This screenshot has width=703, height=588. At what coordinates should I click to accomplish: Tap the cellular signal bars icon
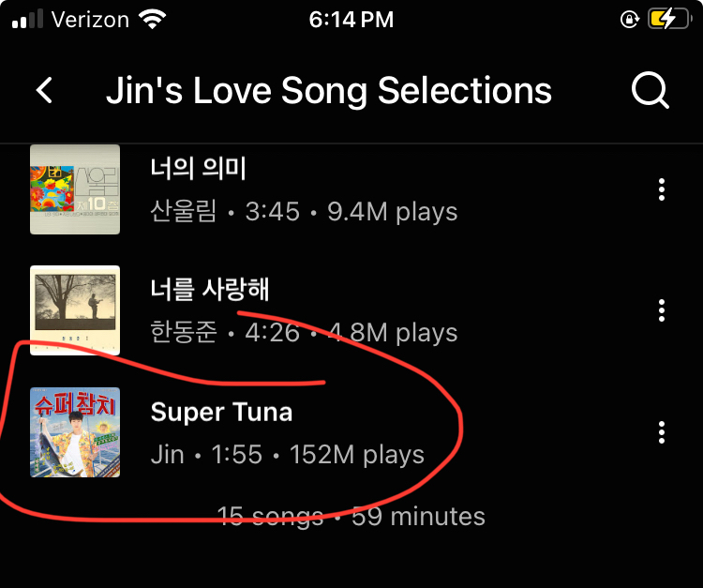pyautogui.click(x=28, y=19)
